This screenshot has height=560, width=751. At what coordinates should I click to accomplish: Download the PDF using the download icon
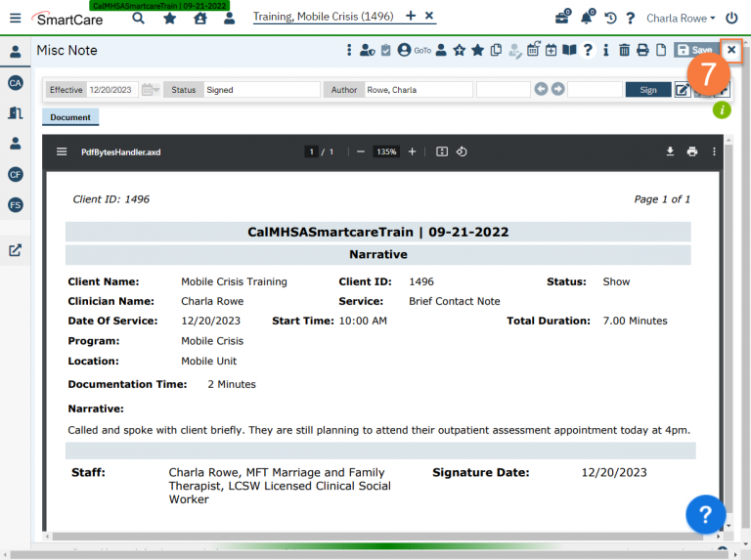point(671,151)
